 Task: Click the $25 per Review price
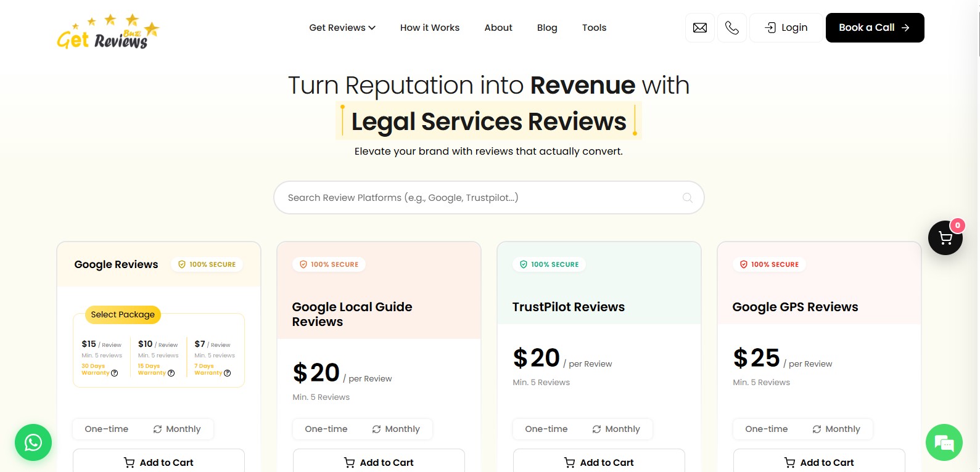pyautogui.click(x=782, y=359)
